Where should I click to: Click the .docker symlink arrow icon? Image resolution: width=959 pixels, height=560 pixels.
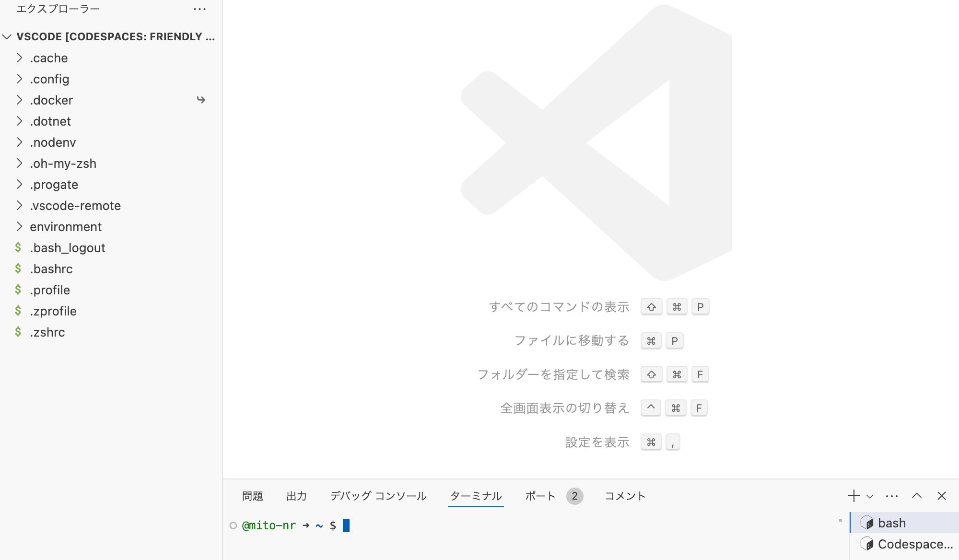point(201,100)
